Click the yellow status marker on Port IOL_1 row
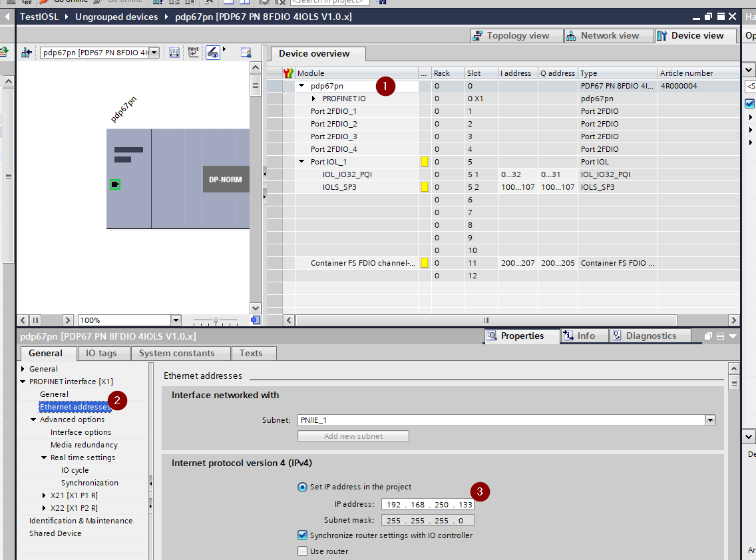This screenshot has width=756, height=560. click(x=425, y=162)
